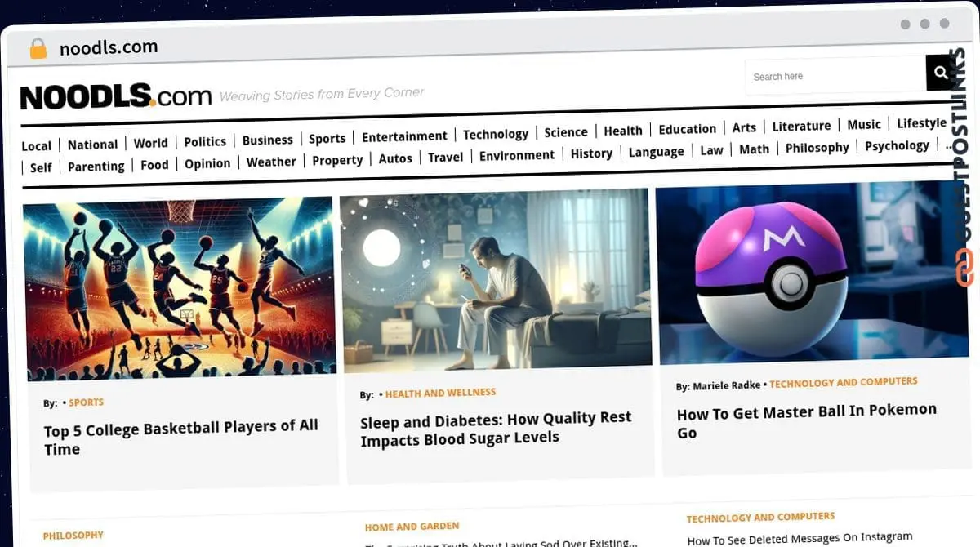Screen dimensions: 980x547
Task: Click the HEALTH AND WELLNESS tag
Action: click(x=440, y=393)
